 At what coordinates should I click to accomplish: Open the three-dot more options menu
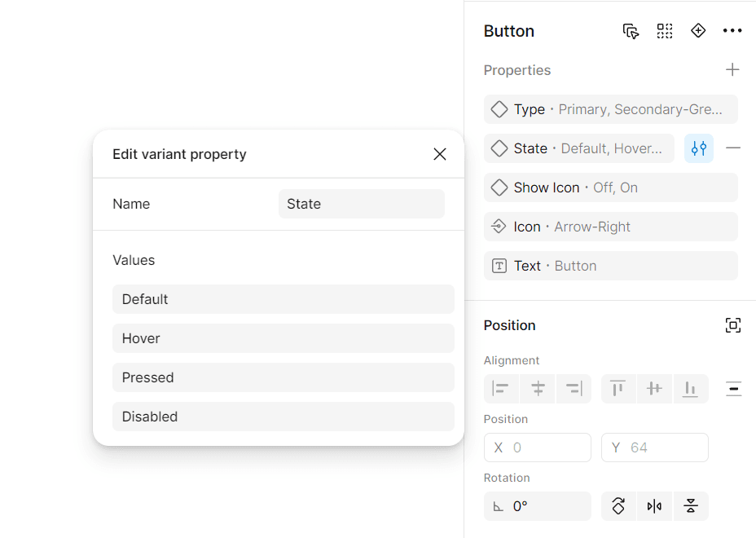pos(732,31)
